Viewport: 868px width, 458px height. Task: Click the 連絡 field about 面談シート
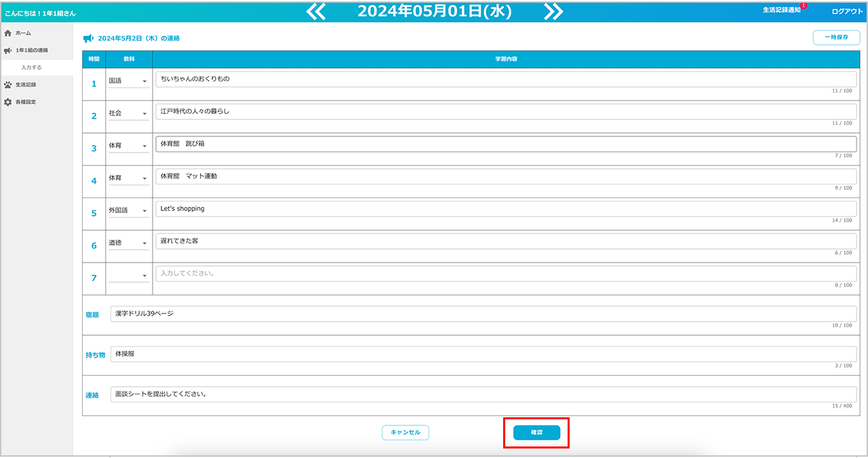[483, 394]
